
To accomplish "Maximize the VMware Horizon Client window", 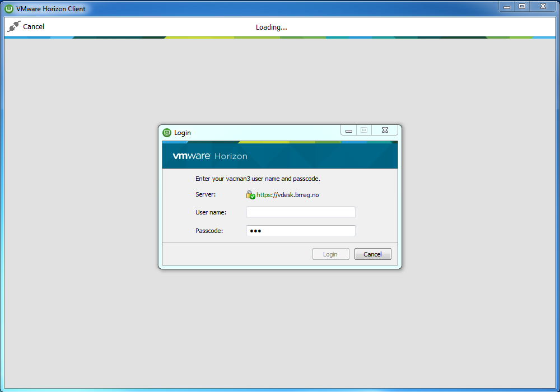I will click(x=522, y=6).
